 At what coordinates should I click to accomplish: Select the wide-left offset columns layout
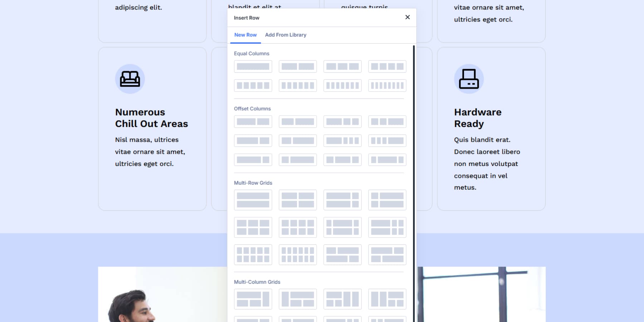(x=253, y=122)
